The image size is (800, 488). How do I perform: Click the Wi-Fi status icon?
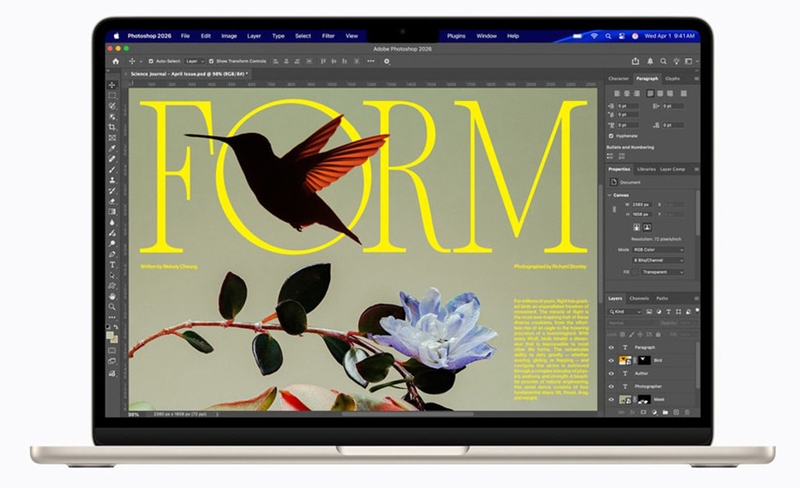(594, 36)
